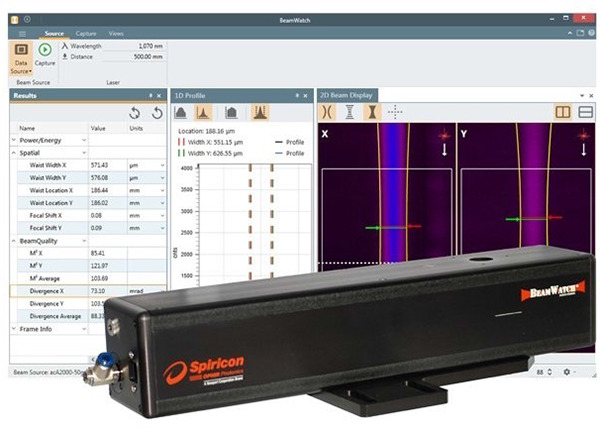
Task: Toggle the striped hourglass beam icon
Action: click(x=349, y=112)
